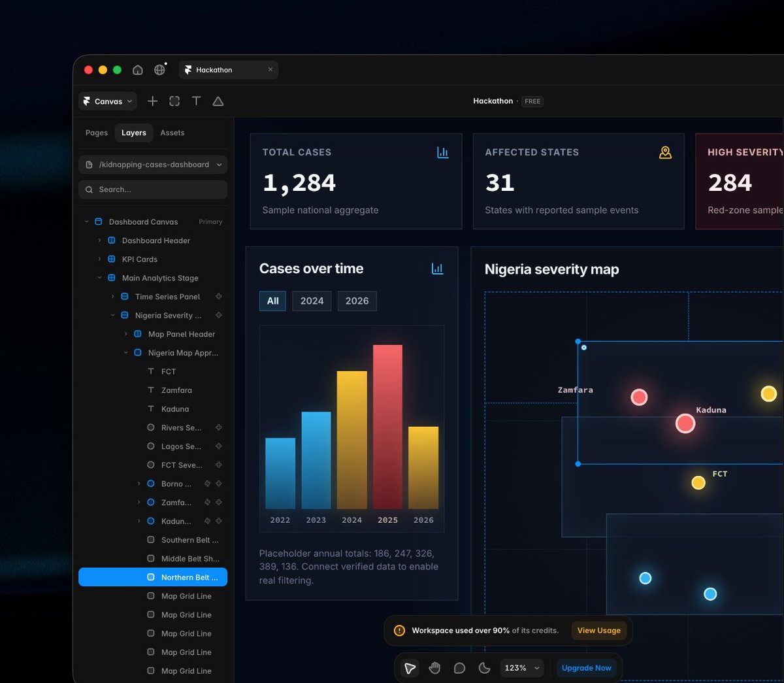The height and width of the screenshot is (683, 784).
Task: Expand the KPI Cards layer
Action: (99, 259)
